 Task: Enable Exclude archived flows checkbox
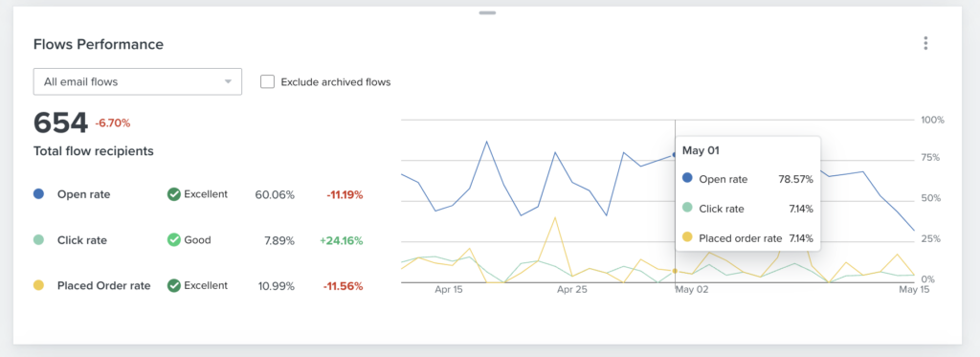268,82
